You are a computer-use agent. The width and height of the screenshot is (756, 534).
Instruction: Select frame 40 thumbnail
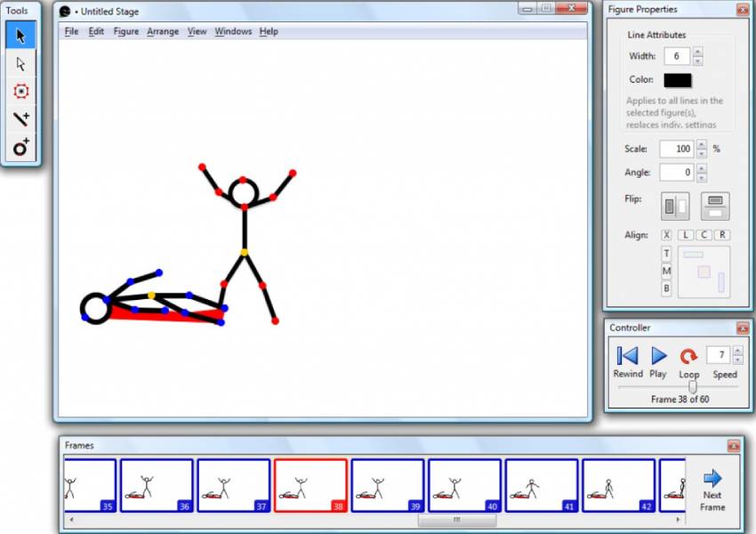(463, 483)
